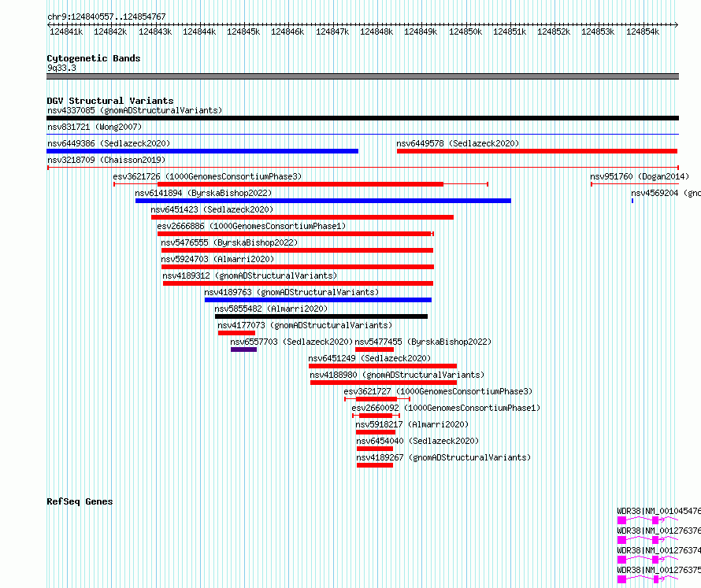
Task: Click the nsv951760 Dogan2014 label
Action: pyautogui.click(x=640, y=176)
